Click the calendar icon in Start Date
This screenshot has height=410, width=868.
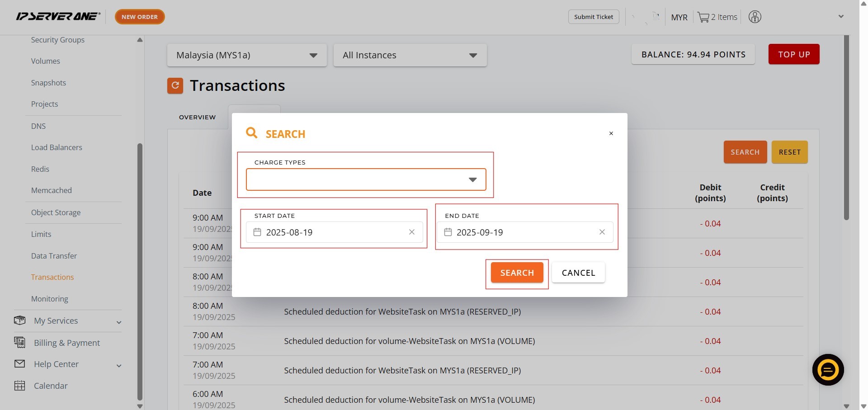tap(257, 232)
